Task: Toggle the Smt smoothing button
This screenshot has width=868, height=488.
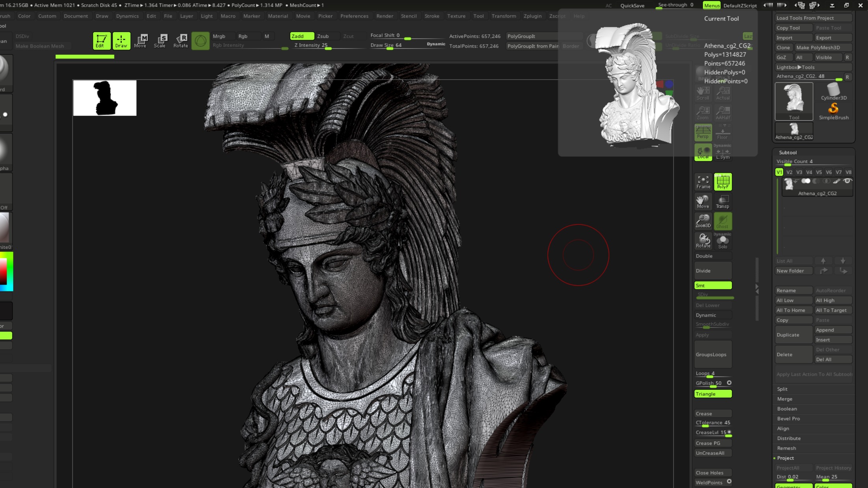Action: tap(713, 285)
